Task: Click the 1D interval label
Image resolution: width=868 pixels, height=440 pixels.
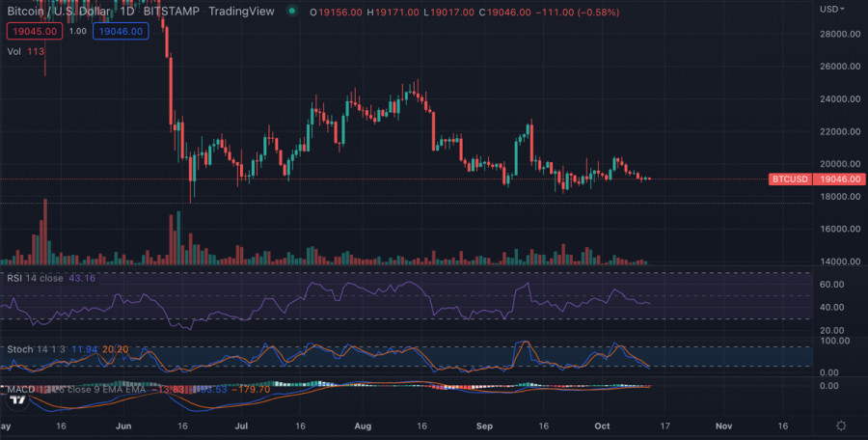Action: tap(126, 11)
